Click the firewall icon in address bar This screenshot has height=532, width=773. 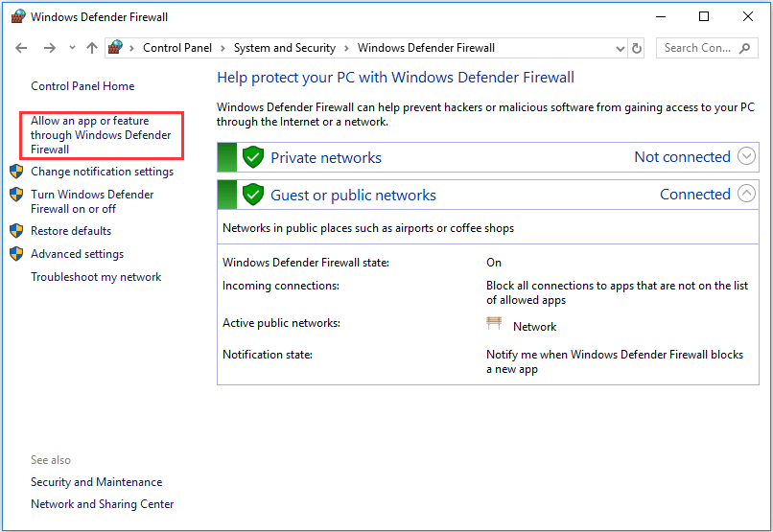pyautogui.click(x=115, y=47)
